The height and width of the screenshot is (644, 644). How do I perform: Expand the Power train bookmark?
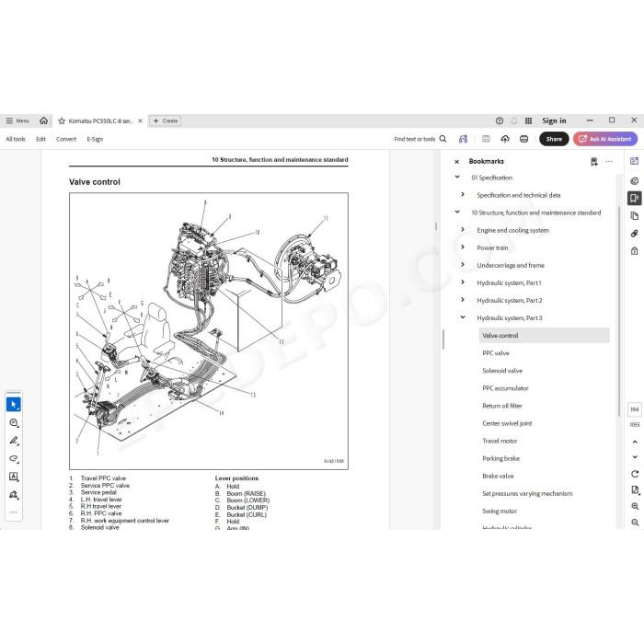point(463,247)
